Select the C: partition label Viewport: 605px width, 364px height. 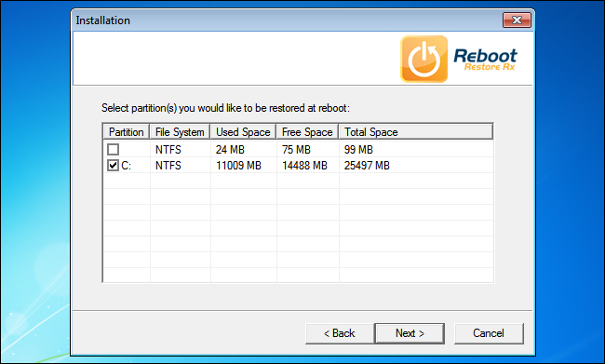point(127,166)
